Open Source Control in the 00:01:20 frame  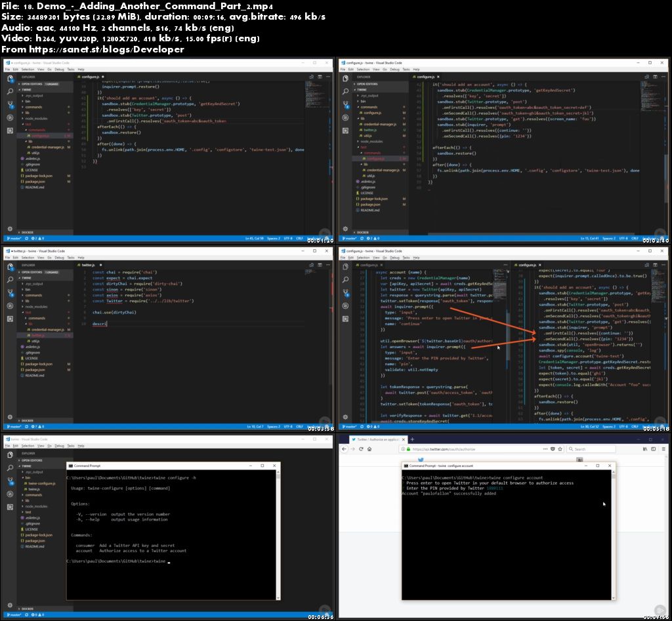(x=10, y=104)
